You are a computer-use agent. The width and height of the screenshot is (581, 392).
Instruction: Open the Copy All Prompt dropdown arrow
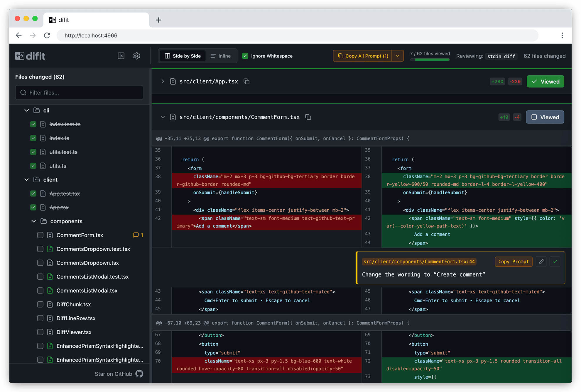click(x=398, y=56)
